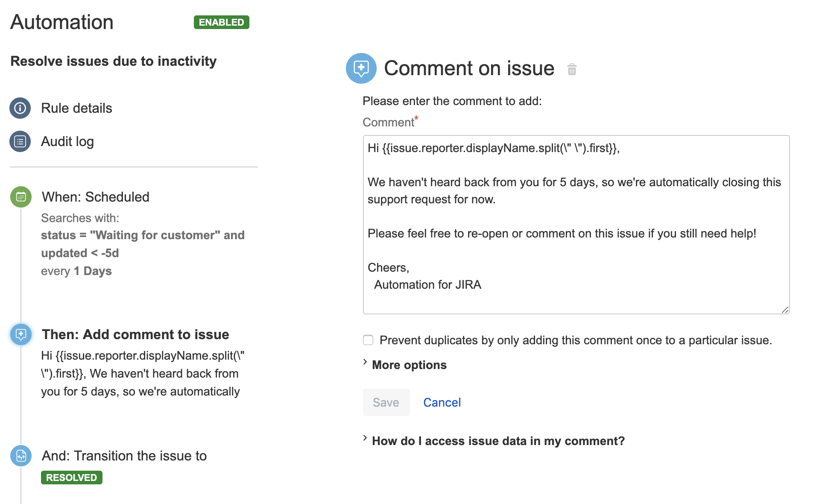Select the Add comment action icon

pos(21,334)
